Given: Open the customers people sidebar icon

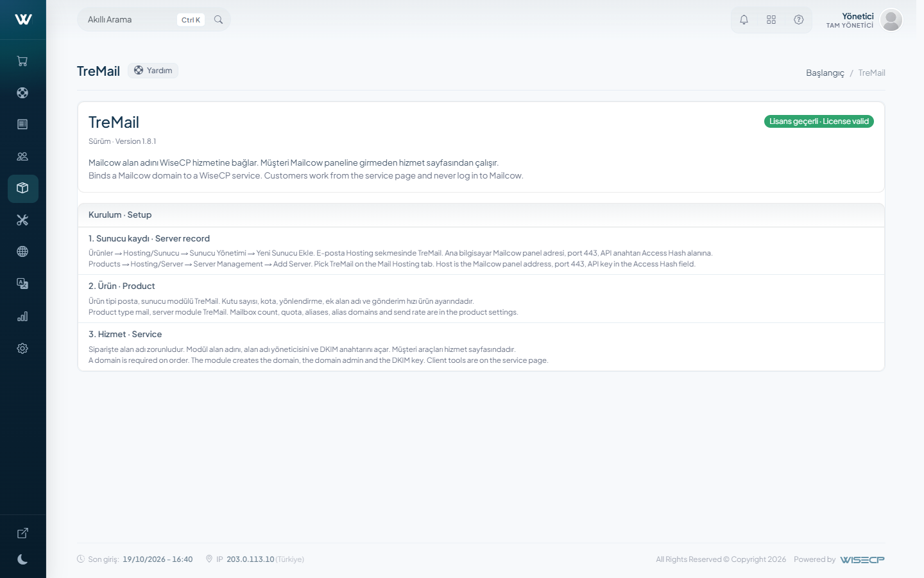Looking at the screenshot, I should pos(22,156).
